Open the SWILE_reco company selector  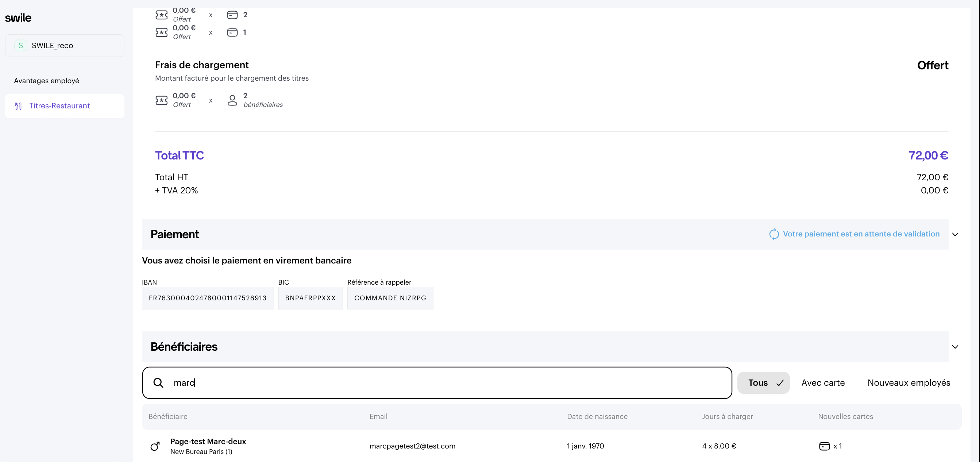point(65,46)
